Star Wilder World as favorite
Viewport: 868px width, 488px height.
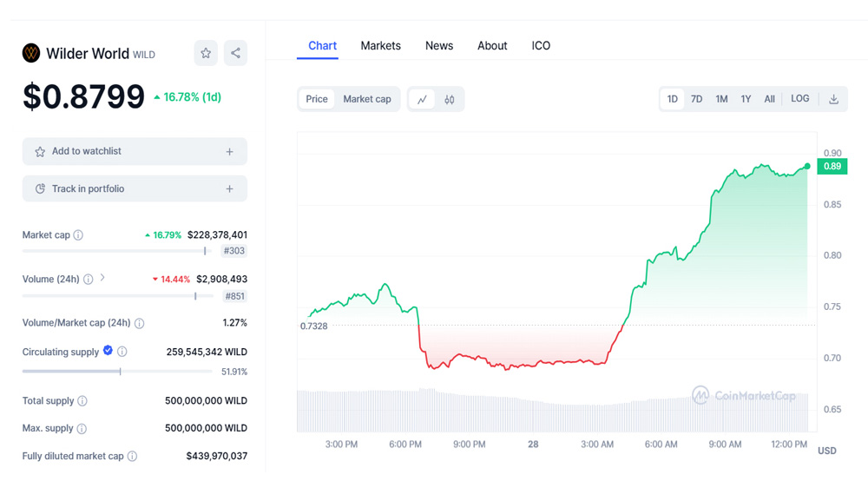click(x=206, y=53)
